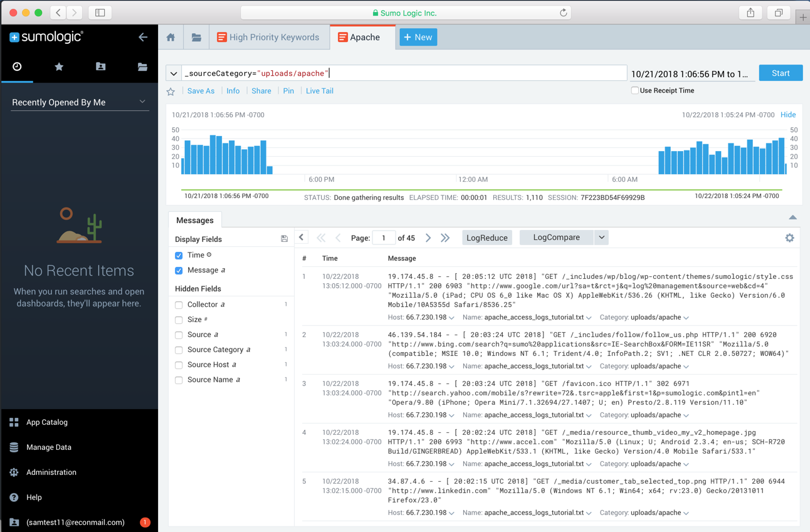Click the Safari forward navigation arrow
This screenshot has width=810, height=532.
[x=75, y=13]
